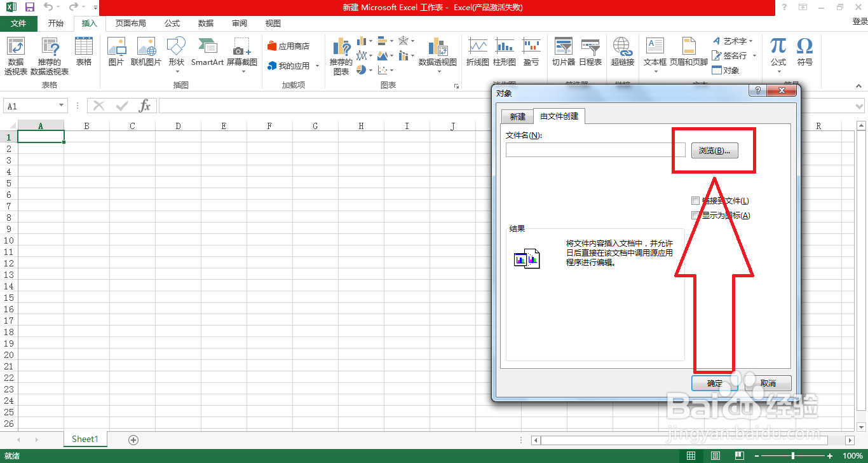The height and width of the screenshot is (463, 868).
Task: Insert Online Pictures (联机图片)
Action: 146,52
